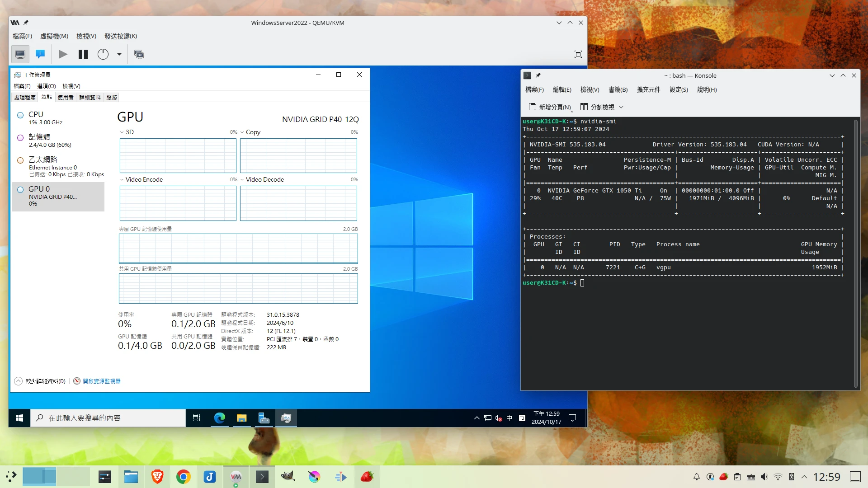Image resolution: width=868 pixels, height=488 pixels.
Task: Open the Windows Task View icon
Action: pyautogui.click(x=197, y=418)
